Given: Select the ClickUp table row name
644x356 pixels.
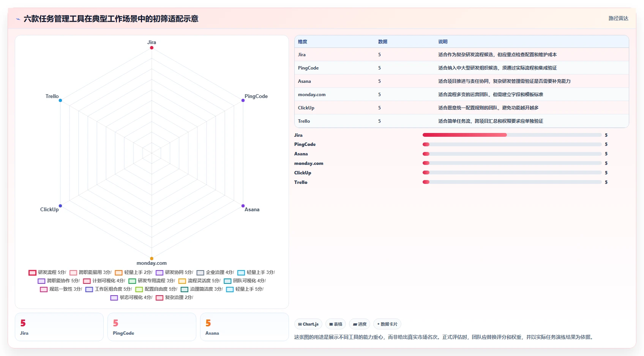Looking at the screenshot, I should (x=306, y=108).
